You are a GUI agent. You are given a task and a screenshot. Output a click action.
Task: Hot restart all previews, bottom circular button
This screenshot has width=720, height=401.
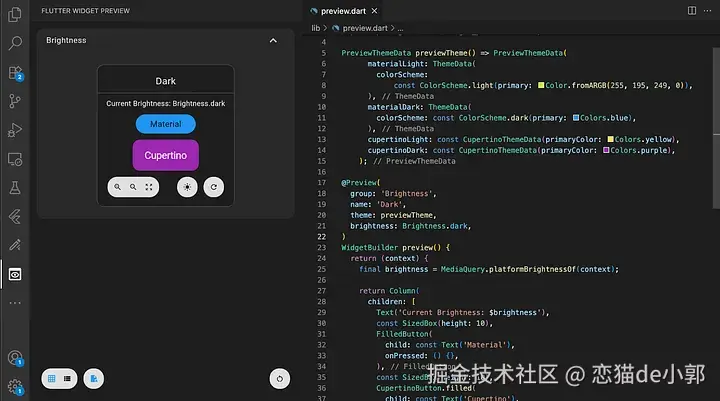pyautogui.click(x=280, y=378)
